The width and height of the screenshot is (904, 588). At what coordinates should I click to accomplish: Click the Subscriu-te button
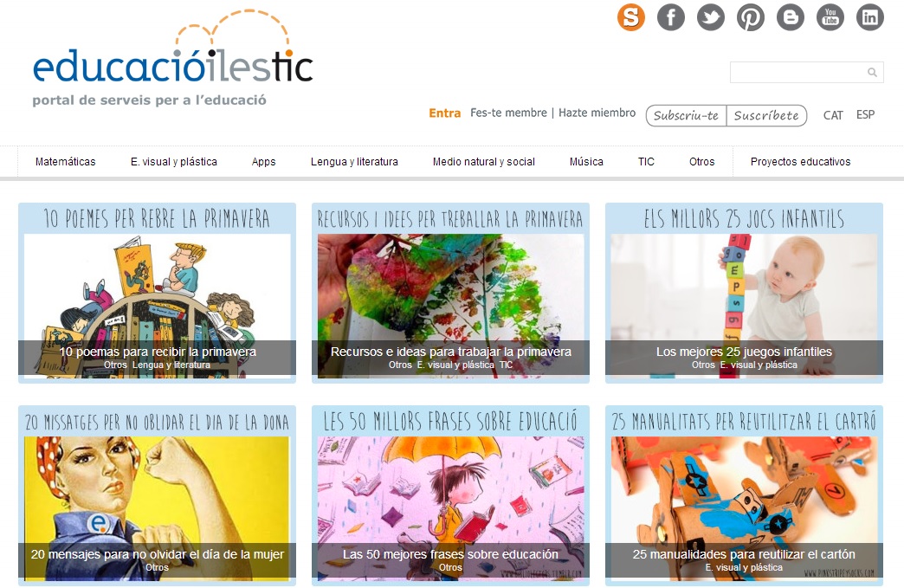click(686, 115)
